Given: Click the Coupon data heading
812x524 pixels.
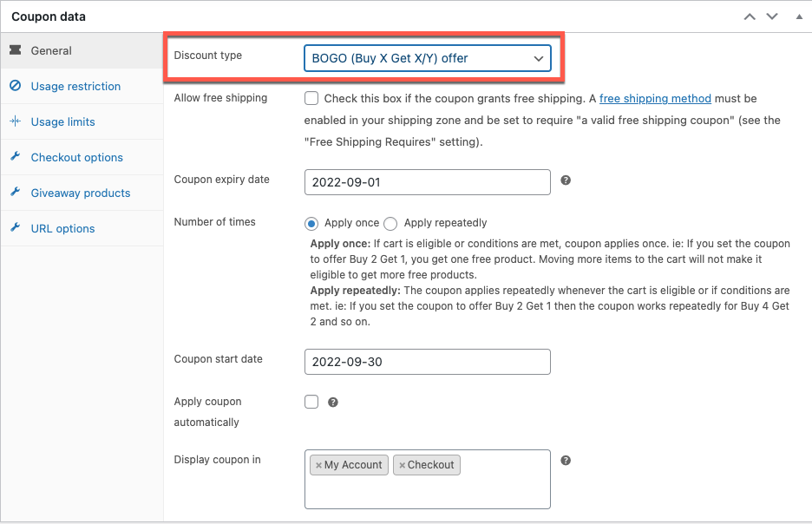Looking at the screenshot, I should click(49, 16).
